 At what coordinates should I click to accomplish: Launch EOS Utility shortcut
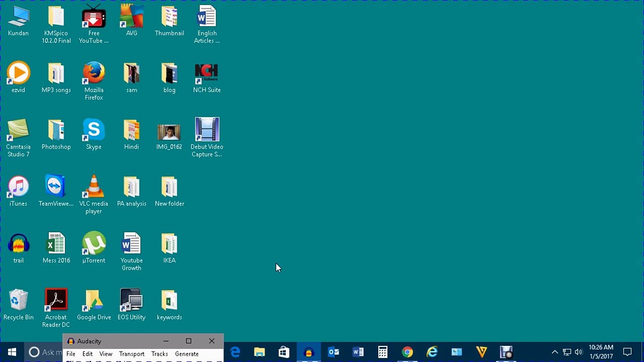tap(131, 305)
